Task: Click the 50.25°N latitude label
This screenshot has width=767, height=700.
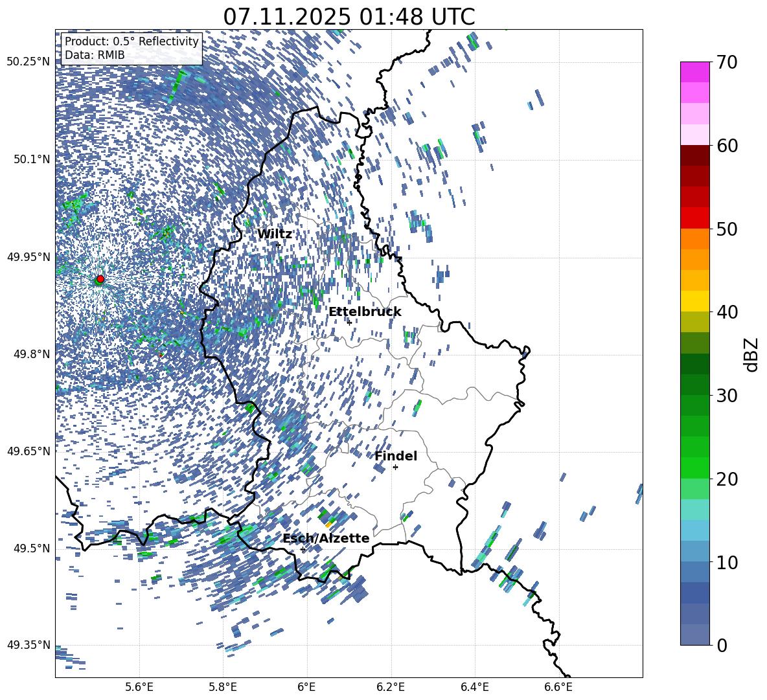Action: click(29, 62)
